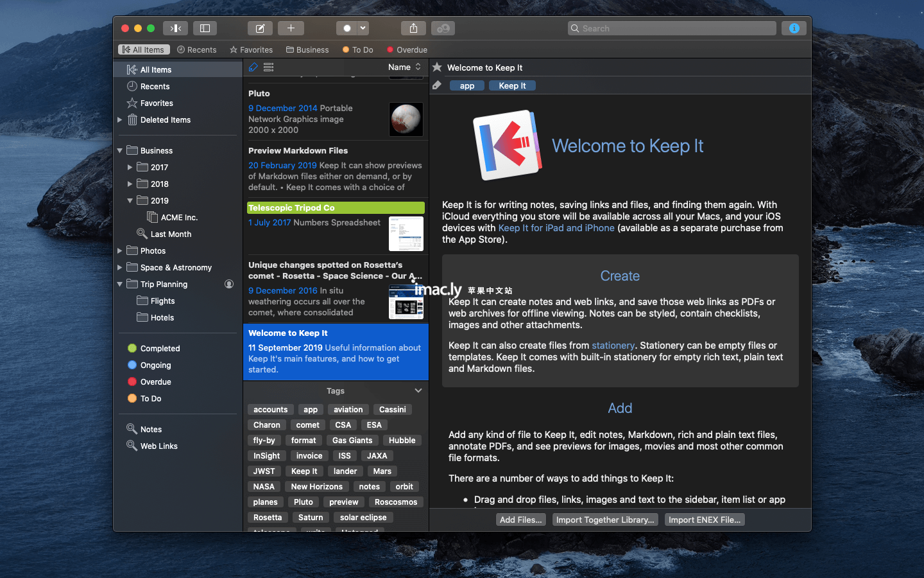The image size is (924, 578).
Task: Click the Keep It tag in note header
Action: pyautogui.click(x=512, y=85)
